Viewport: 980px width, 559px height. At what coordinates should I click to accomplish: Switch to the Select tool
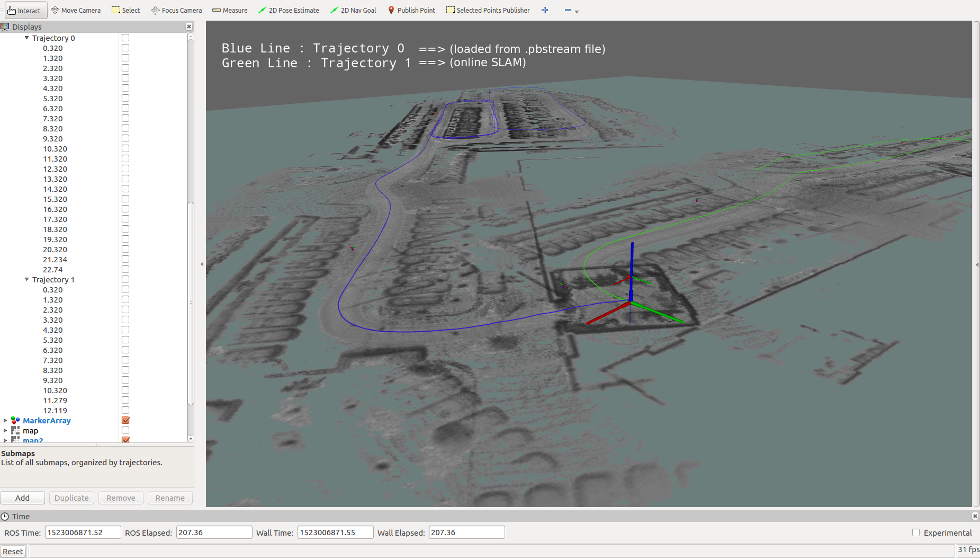(125, 10)
